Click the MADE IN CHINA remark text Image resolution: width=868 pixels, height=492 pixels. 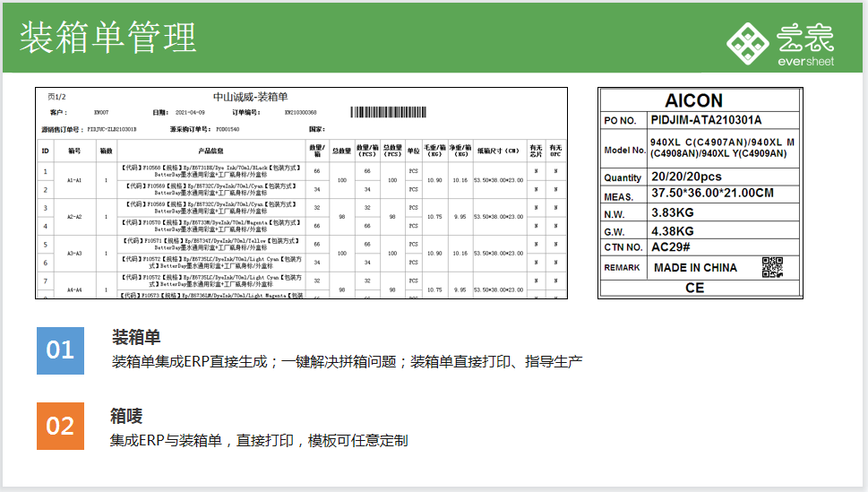coord(695,268)
